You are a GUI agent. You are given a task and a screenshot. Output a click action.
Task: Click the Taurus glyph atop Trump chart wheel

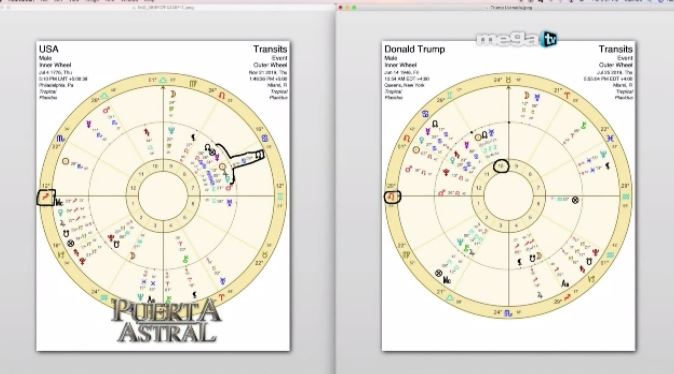point(509,79)
